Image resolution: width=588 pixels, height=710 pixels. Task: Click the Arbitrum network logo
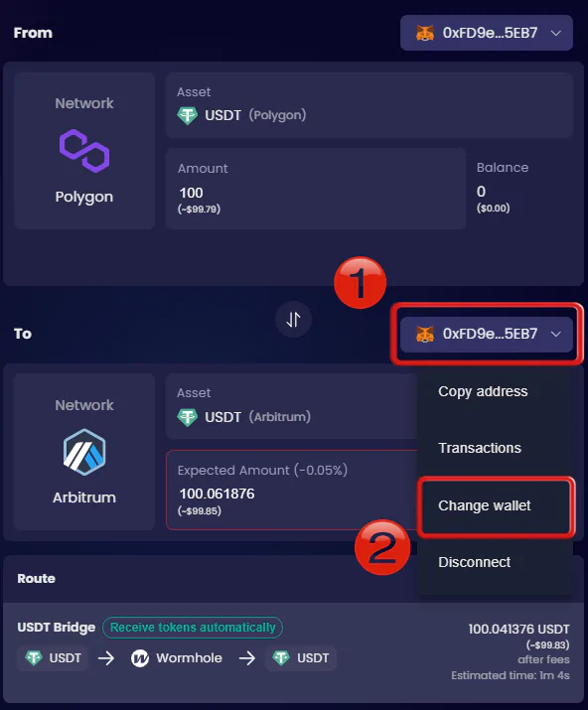tap(84, 452)
